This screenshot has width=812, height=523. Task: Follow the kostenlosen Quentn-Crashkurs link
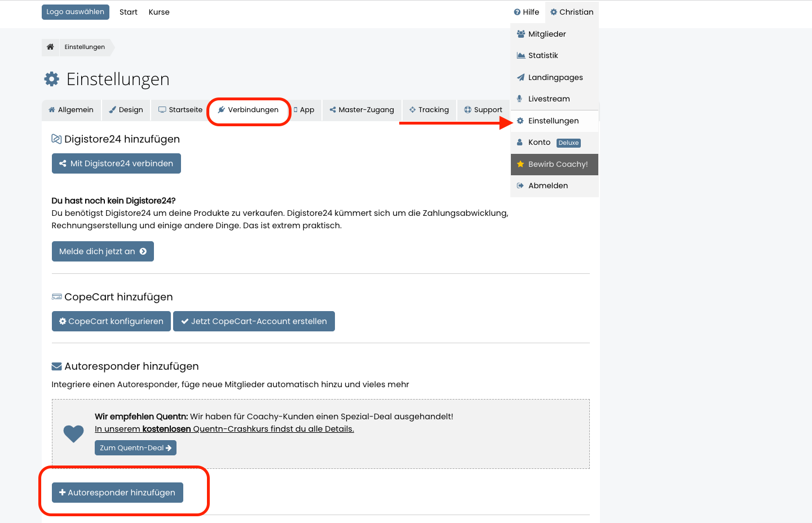pyautogui.click(x=224, y=429)
